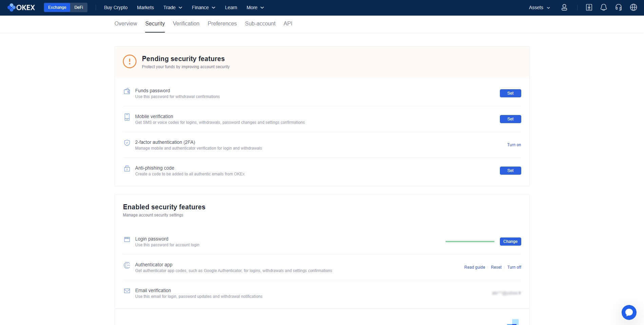This screenshot has height=325, width=644.
Task: Open the Sub-account tab
Action: 260,23
